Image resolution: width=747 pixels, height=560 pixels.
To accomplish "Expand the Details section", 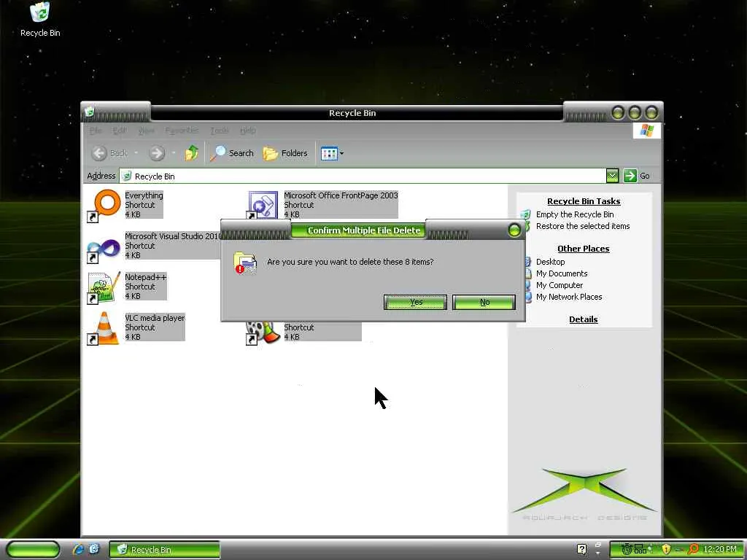I will point(584,319).
